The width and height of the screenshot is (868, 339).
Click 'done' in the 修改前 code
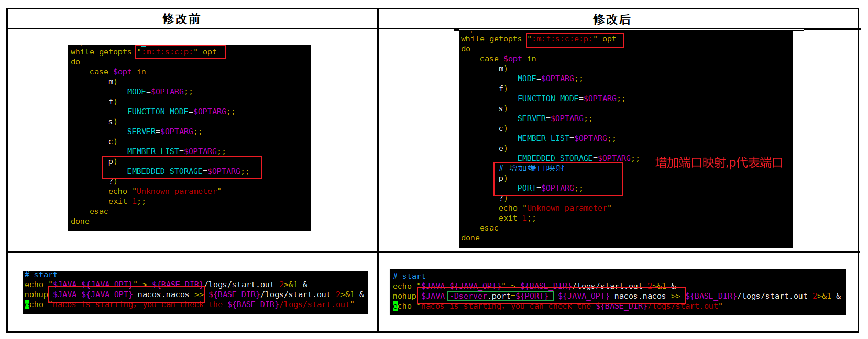point(80,221)
